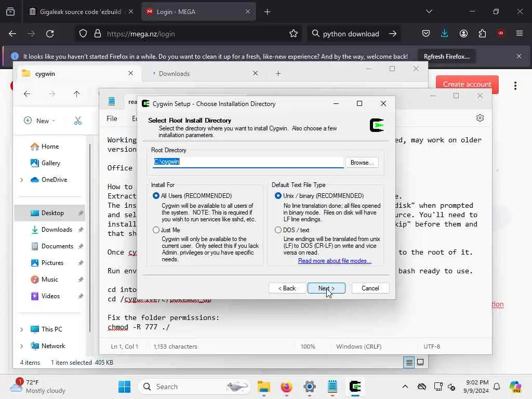Click taskbar Search box
Image resolution: width=532 pixels, height=399 pixels.
point(194,387)
